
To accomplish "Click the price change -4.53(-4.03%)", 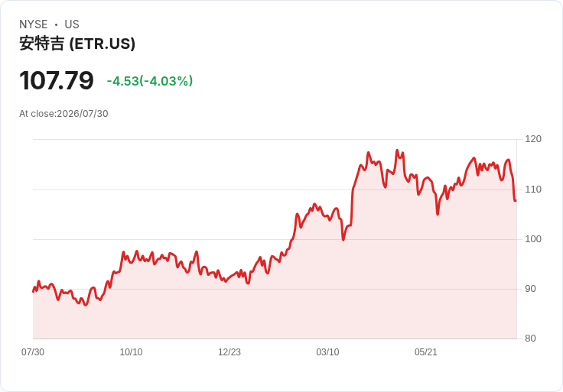I will tap(150, 81).
